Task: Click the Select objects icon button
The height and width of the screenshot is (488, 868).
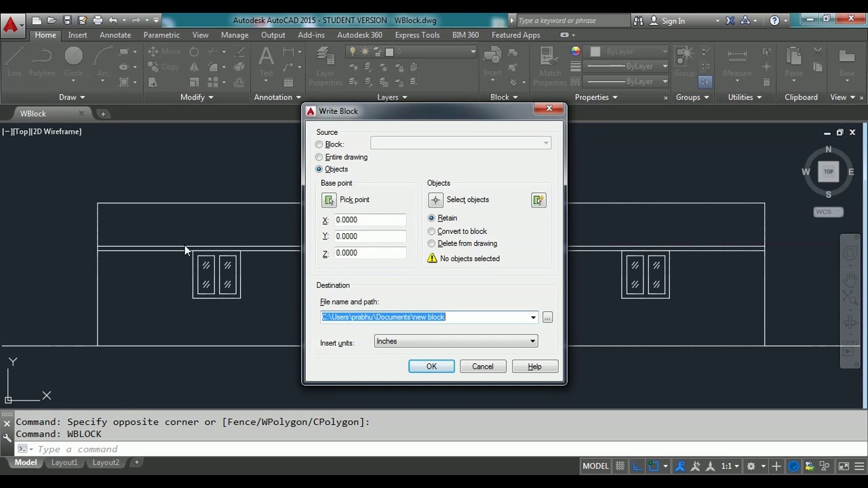Action: click(x=435, y=200)
